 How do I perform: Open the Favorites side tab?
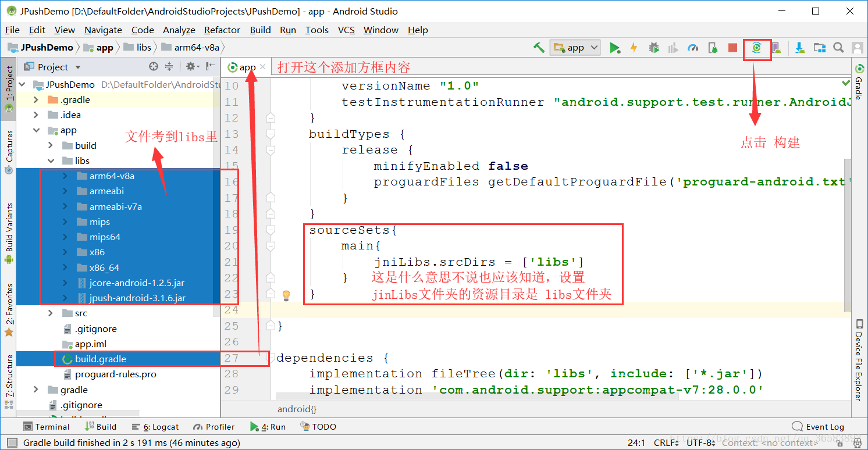[x=9, y=309]
